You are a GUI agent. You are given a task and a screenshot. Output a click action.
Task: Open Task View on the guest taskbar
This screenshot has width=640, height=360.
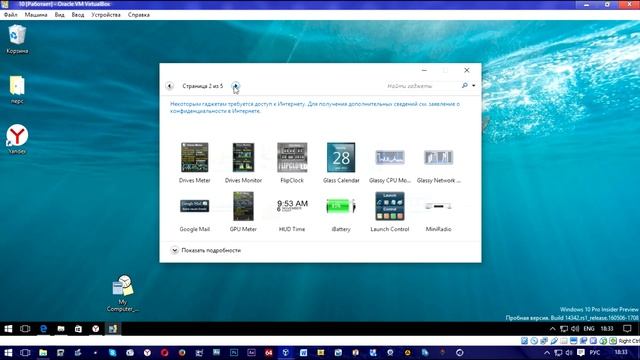coord(25,329)
